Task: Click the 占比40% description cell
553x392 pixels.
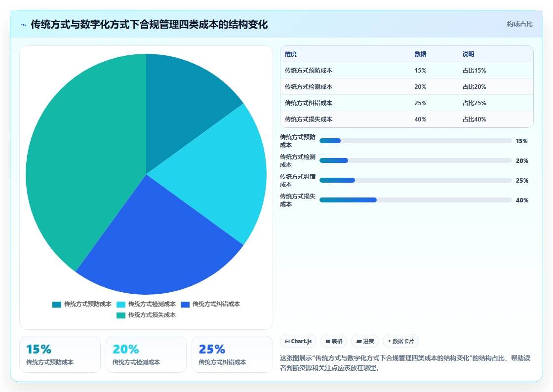Action: click(x=474, y=119)
